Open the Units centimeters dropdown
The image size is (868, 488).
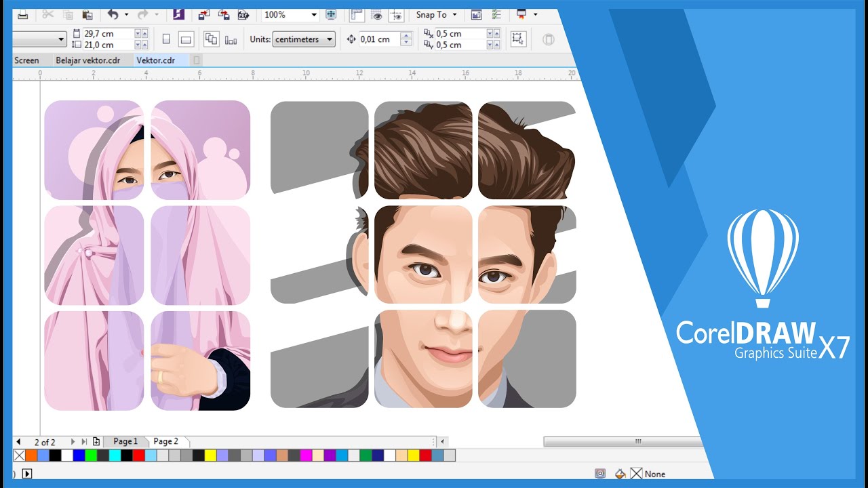[304, 39]
